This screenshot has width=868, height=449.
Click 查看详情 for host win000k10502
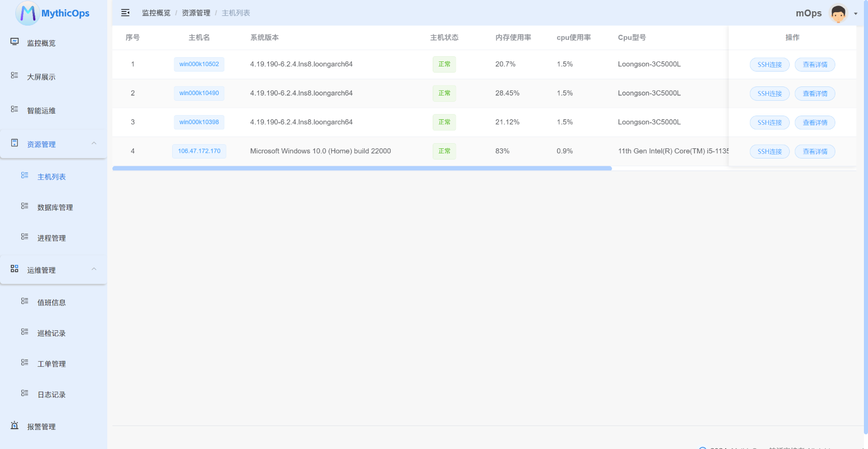click(815, 64)
